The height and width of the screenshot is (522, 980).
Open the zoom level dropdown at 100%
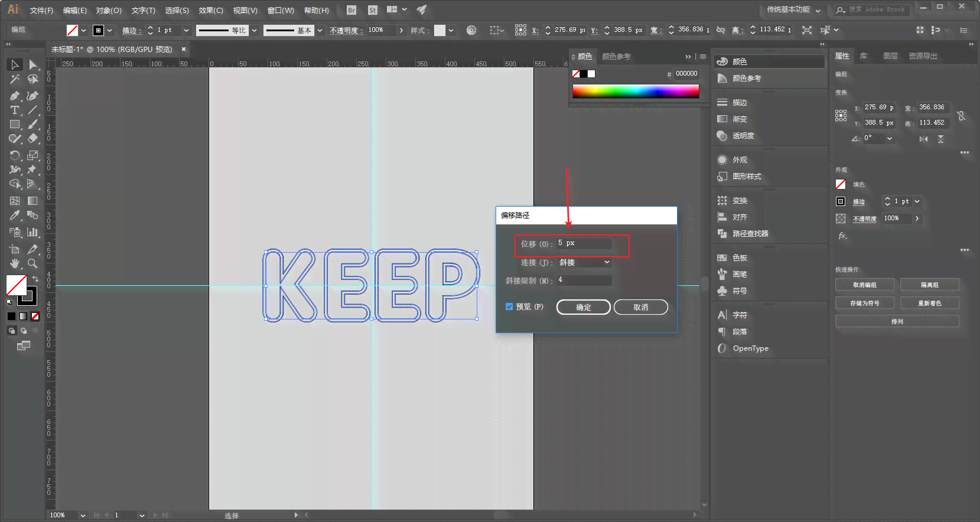pyautogui.click(x=83, y=516)
